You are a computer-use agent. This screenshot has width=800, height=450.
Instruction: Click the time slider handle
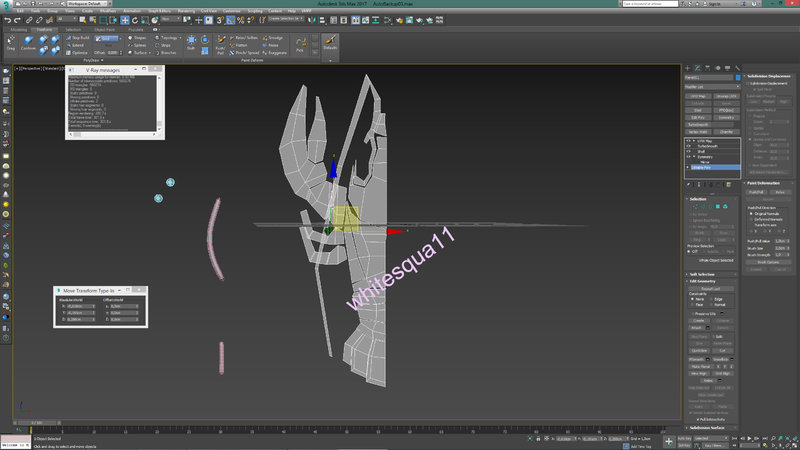coord(37,422)
